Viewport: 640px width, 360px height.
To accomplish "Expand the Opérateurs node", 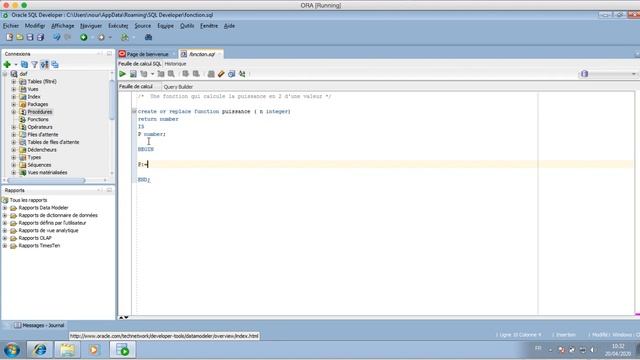I will 14,127.
